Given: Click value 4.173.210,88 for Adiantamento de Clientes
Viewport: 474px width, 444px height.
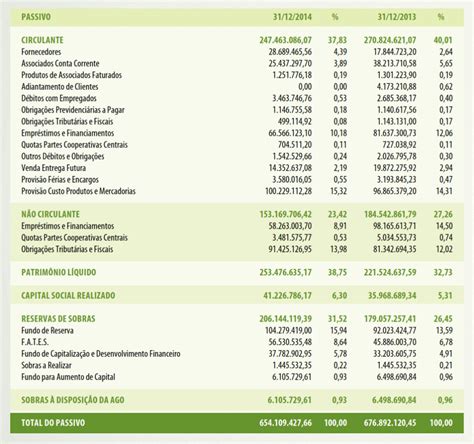Looking at the screenshot, I should tap(397, 87).
